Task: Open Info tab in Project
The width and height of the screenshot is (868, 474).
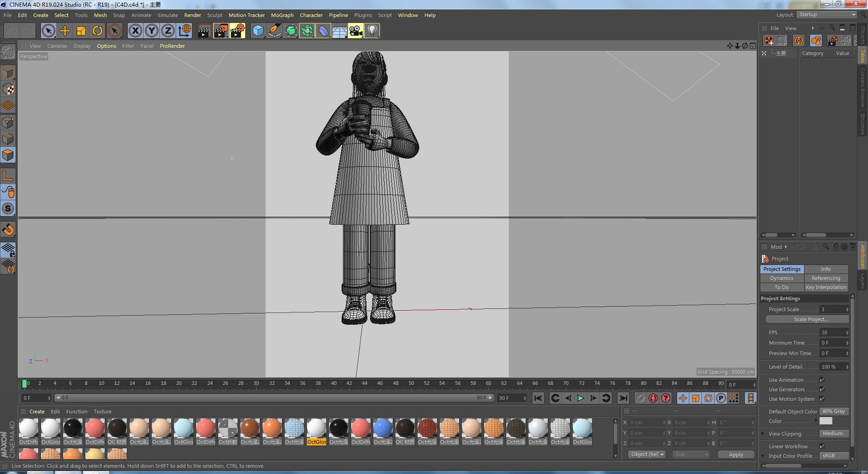Action: click(x=826, y=269)
